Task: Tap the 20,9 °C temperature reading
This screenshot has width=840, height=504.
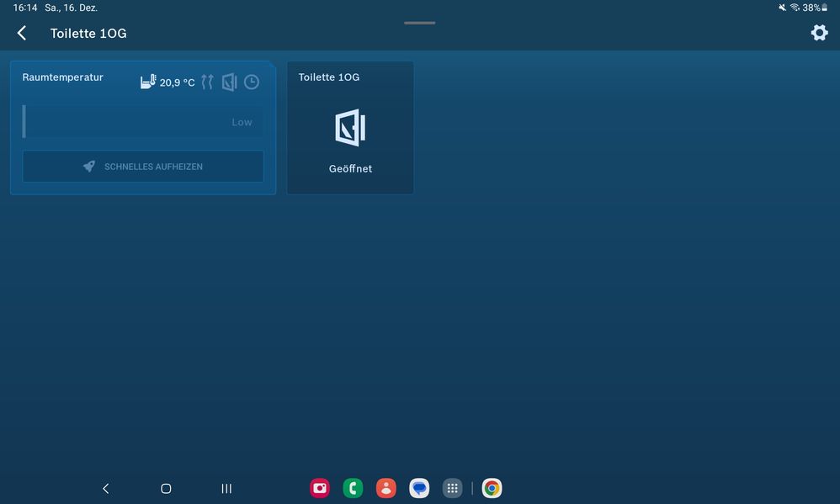Action: 177,82
